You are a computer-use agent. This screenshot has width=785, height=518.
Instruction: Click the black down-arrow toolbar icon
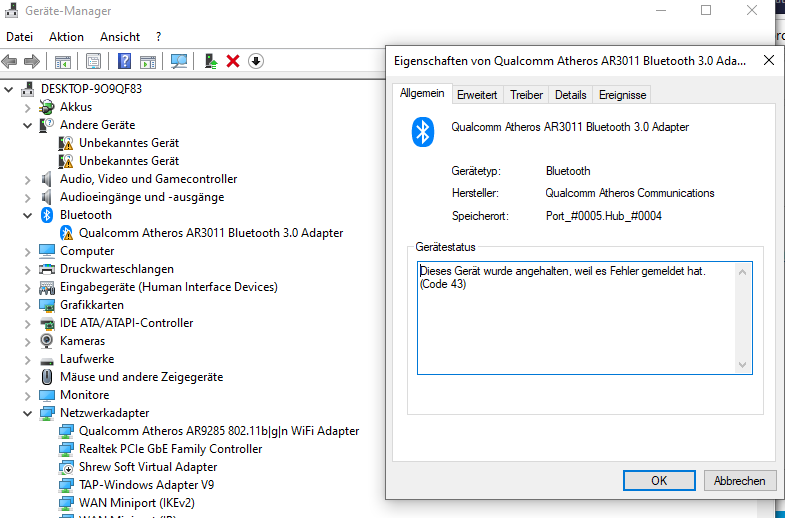pyautogui.click(x=256, y=61)
